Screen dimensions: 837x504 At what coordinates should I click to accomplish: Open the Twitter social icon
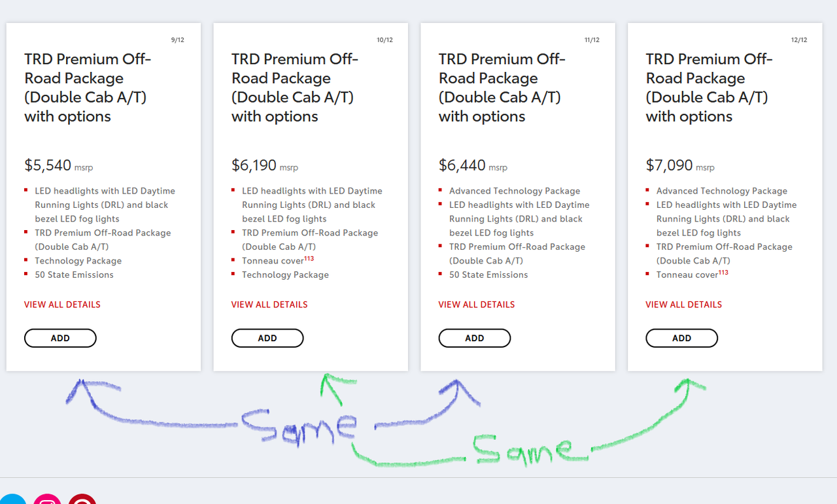point(11,500)
